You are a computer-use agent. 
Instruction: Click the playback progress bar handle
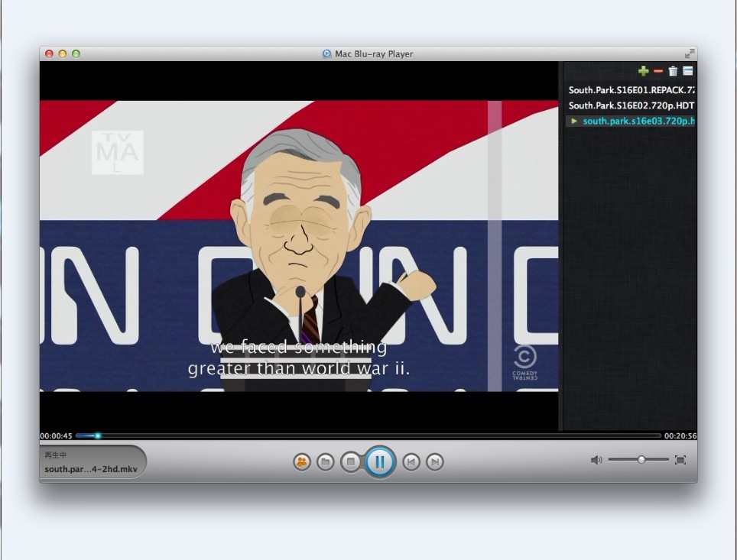point(97,435)
